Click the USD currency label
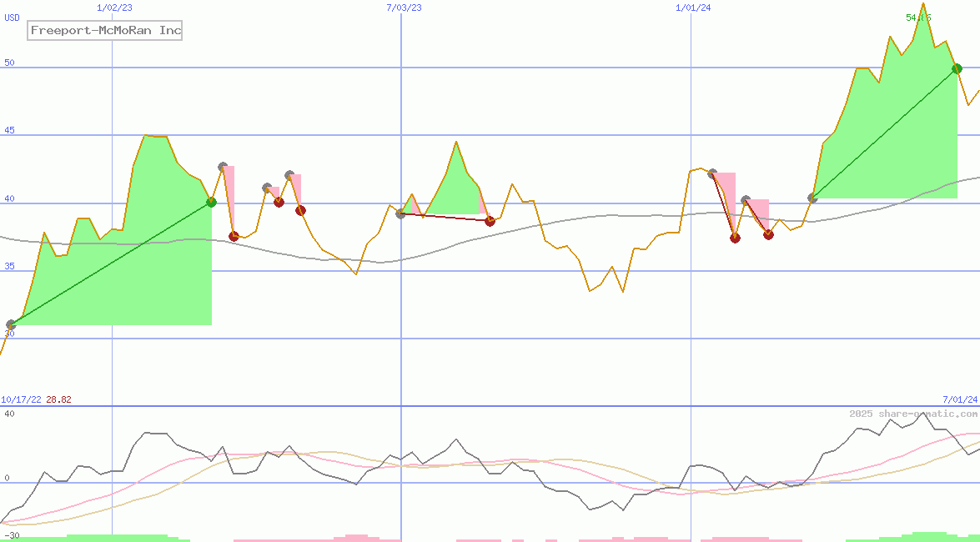Screen dimensions: 980x542 [13, 18]
